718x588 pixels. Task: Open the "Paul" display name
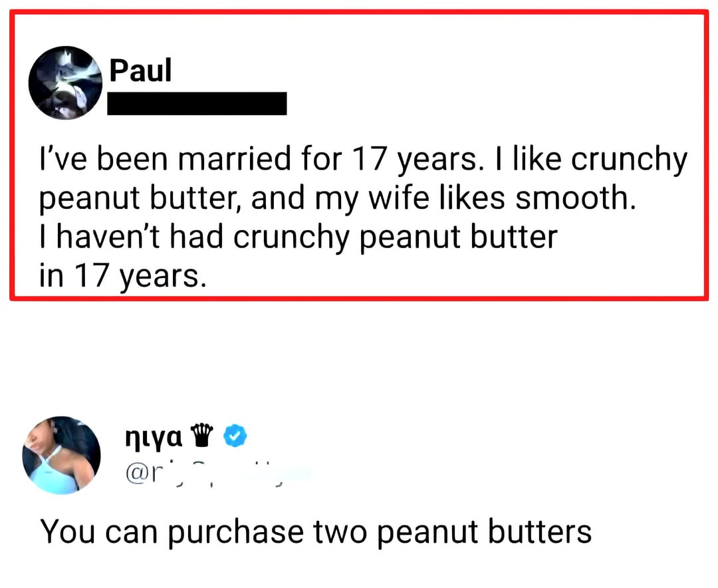[140, 71]
